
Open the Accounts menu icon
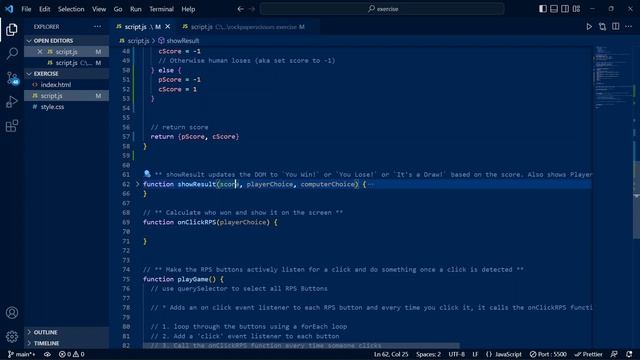12,313
